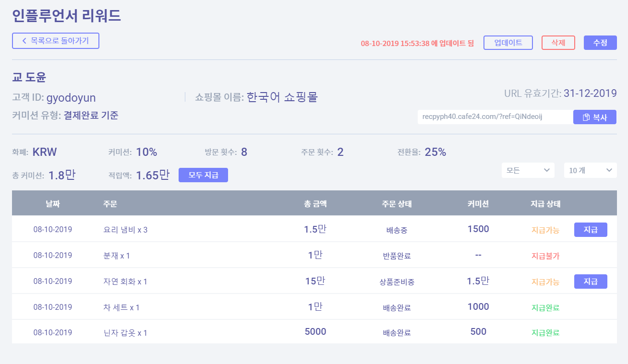628x364 pixels.
Task: Pay commission for 요리 냄비 x 3 order
Action: point(590,230)
